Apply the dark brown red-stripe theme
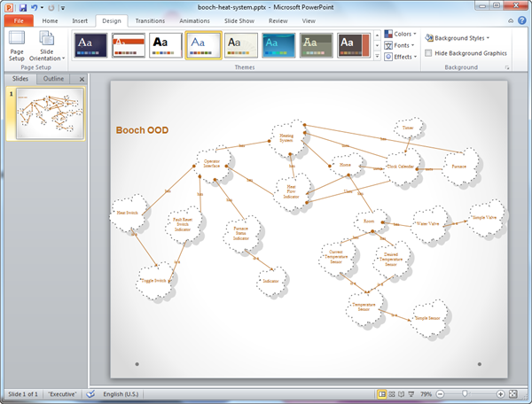Screen dimensions: 532x404 [x=354, y=45]
